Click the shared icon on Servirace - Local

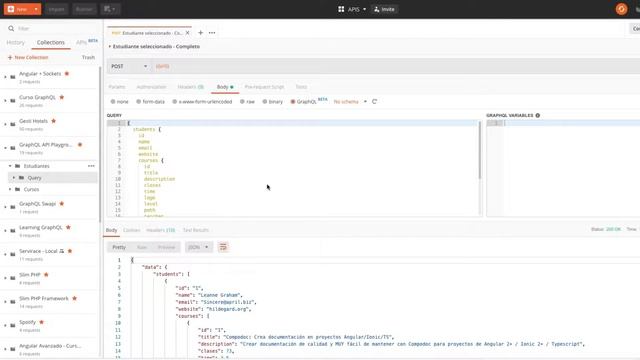coord(62,251)
